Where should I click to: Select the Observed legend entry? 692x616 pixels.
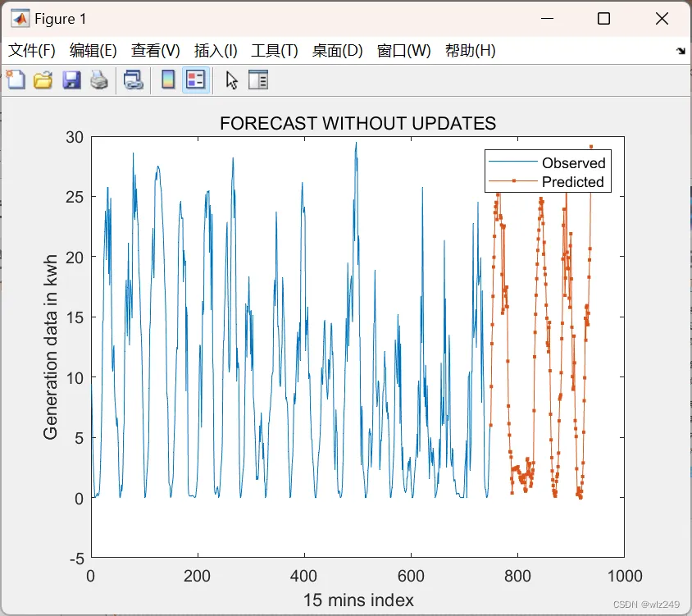[x=547, y=163]
